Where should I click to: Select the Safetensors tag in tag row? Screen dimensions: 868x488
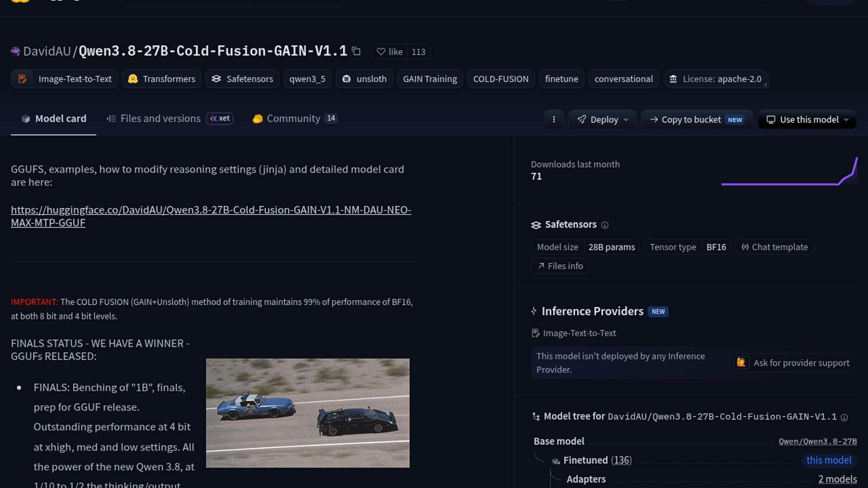pyautogui.click(x=242, y=79)
